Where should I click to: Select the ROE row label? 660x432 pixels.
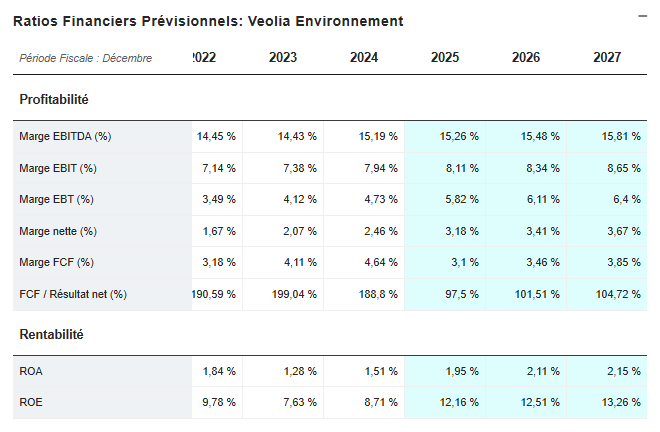point(31,403)
